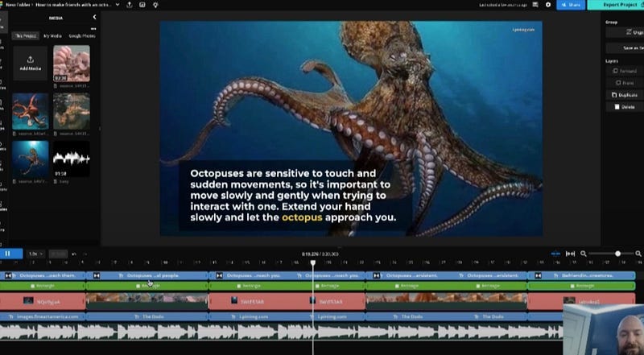The width and height of the screenshot is (644, 355).
Task: Open the project title dropdown chevron
Action: [118, 5]
